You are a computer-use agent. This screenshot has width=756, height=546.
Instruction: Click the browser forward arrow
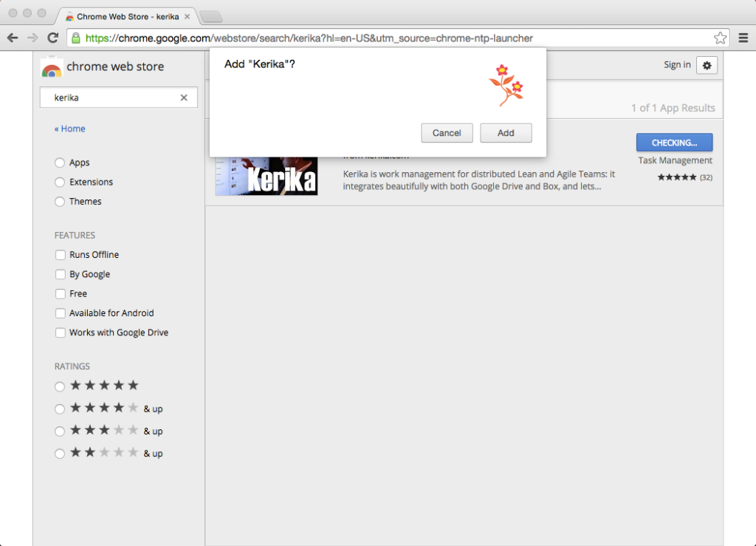click(32, 38)
